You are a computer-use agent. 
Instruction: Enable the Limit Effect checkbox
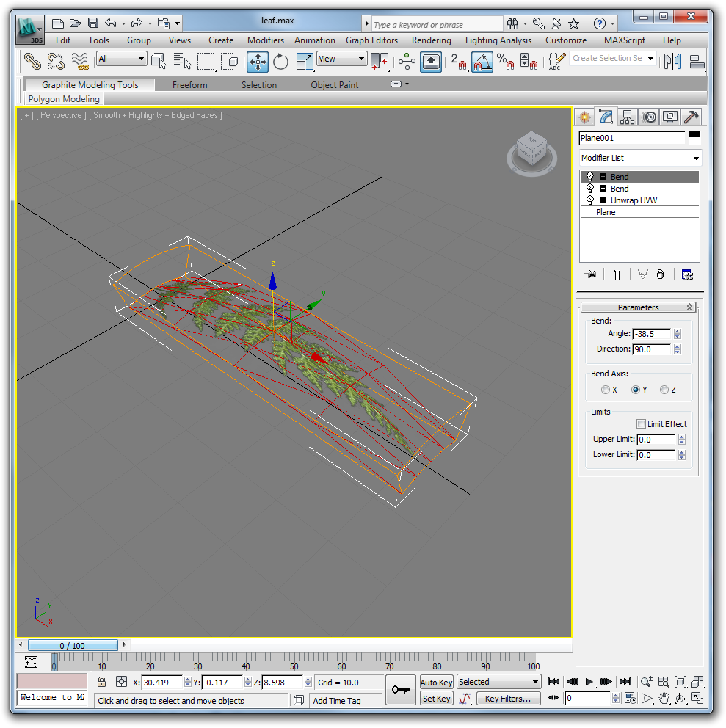641,424
